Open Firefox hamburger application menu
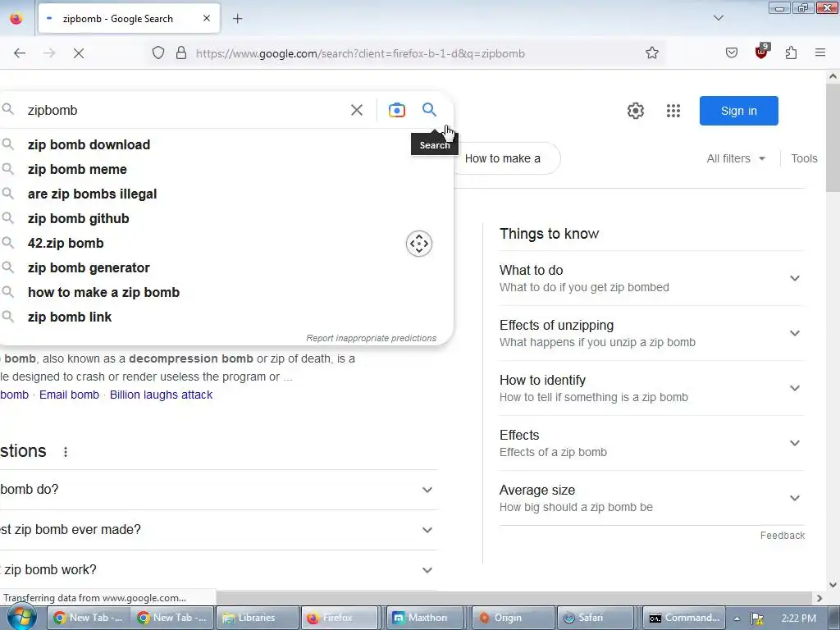Image resolution: width=840 pixels, height=630 pixels. pos(820,53)
